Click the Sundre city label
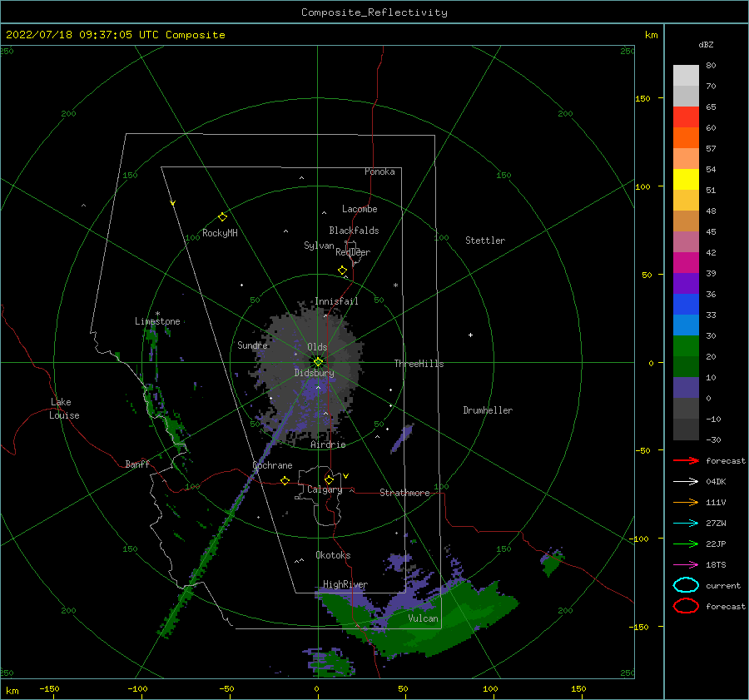749x700 pixels. (252, 345)
